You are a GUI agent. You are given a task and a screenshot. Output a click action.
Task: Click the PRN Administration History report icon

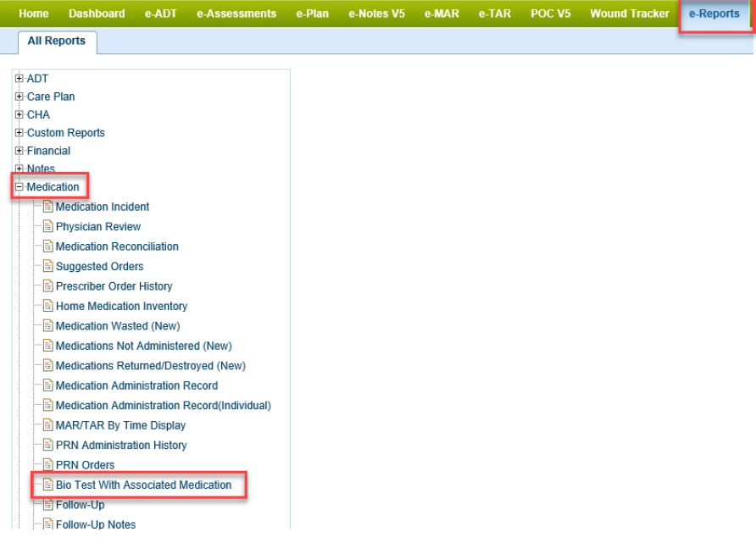click(x=47, y=445)
